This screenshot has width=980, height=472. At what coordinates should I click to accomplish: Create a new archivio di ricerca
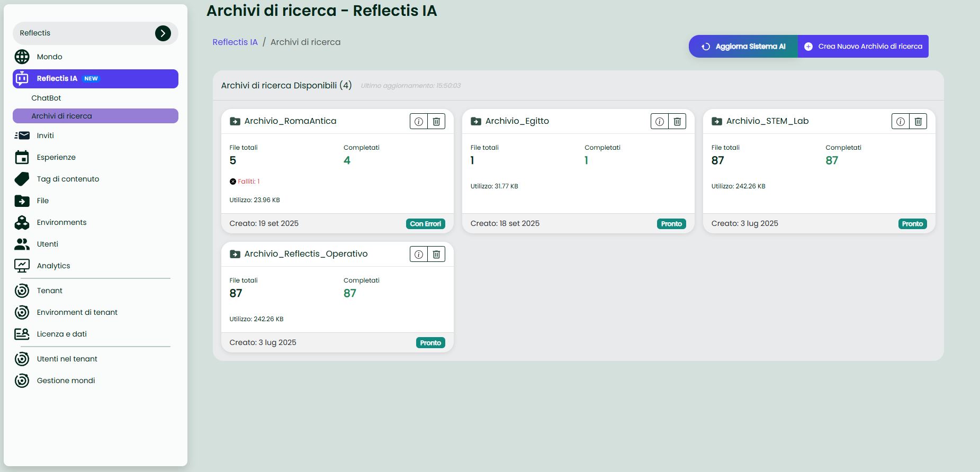[863, 47]
